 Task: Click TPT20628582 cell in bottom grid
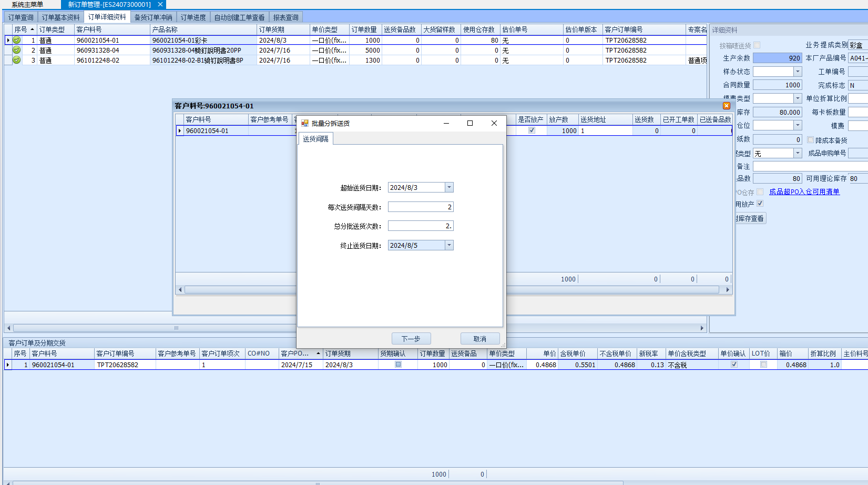coord(125,365)
